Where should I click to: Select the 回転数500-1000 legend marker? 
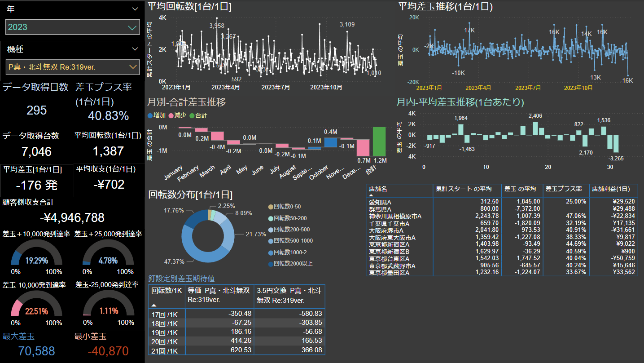(x=270, y=241)
